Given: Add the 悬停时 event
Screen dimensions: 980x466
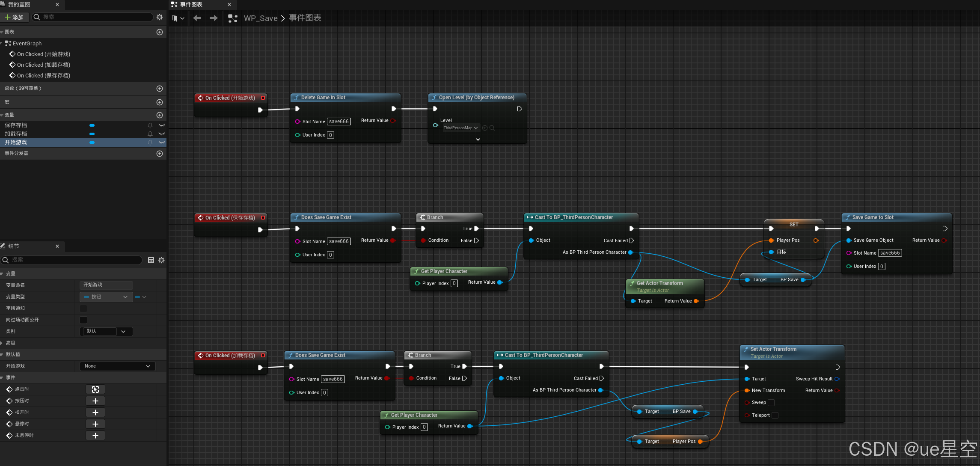Looking at the screenshot, I should [95, 424].
